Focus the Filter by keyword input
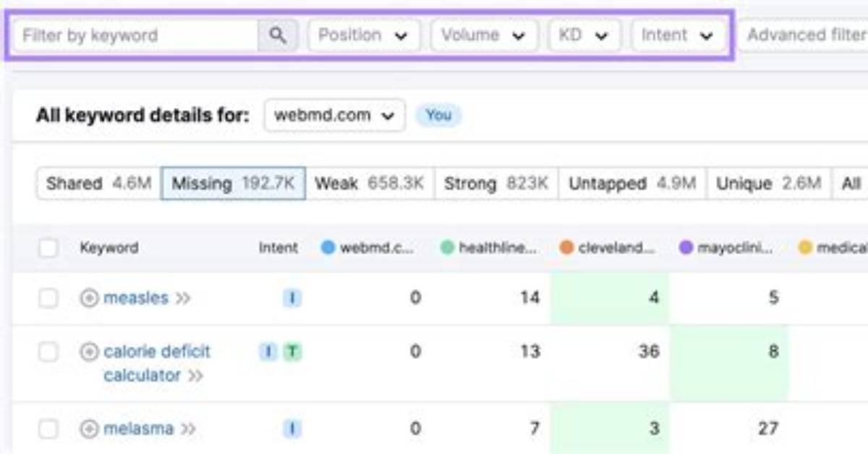This screenshot has width=868, height=454. [x=136, y=35]
